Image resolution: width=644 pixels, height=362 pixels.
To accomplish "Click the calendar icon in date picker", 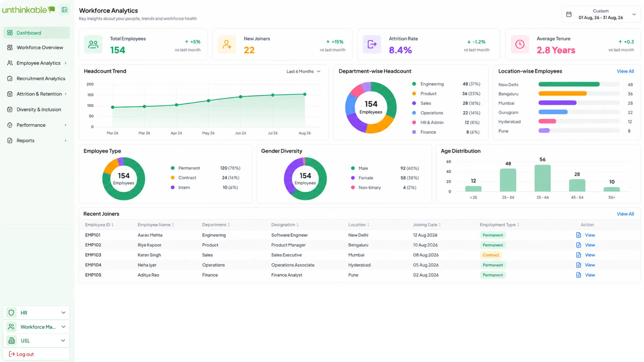I will [569, 14].
